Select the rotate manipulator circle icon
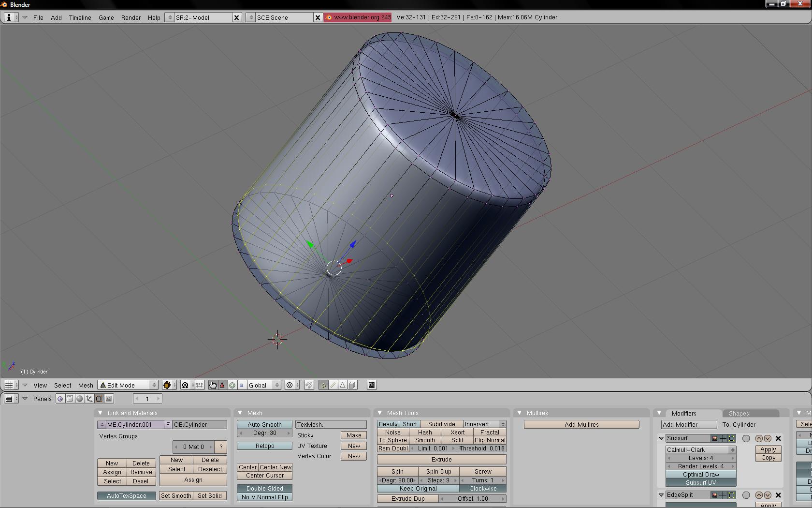 pyautogui.click(x=232, y=385)
